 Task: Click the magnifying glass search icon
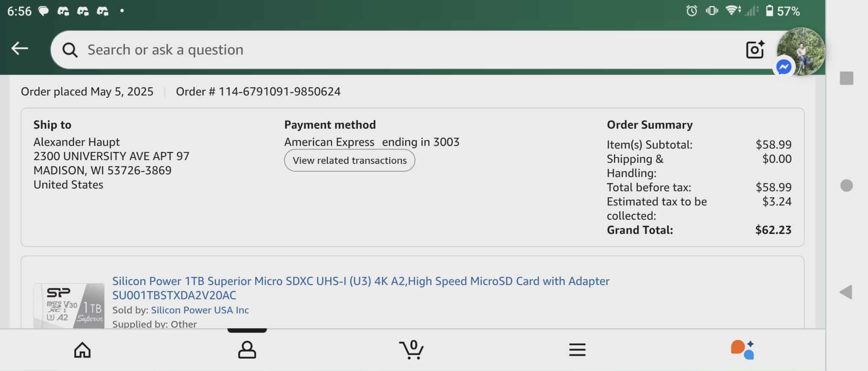click(x=70, y=50)
